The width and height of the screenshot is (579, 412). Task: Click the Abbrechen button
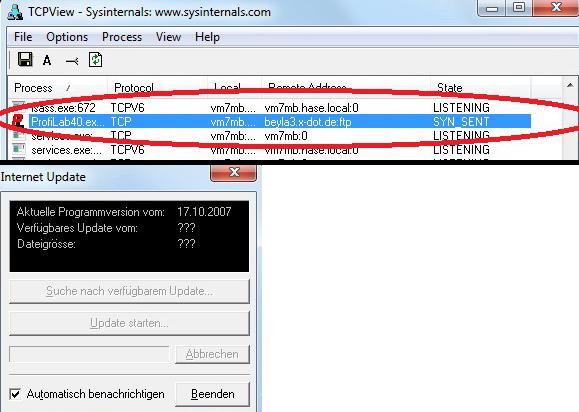[x=212, y=354]
